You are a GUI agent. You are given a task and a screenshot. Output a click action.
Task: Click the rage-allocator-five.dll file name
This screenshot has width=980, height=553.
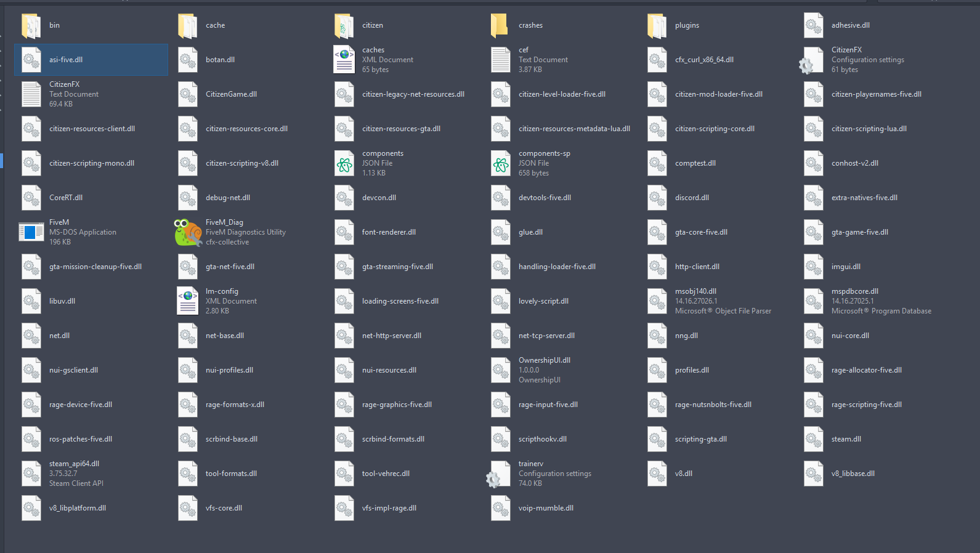point(867,370)
